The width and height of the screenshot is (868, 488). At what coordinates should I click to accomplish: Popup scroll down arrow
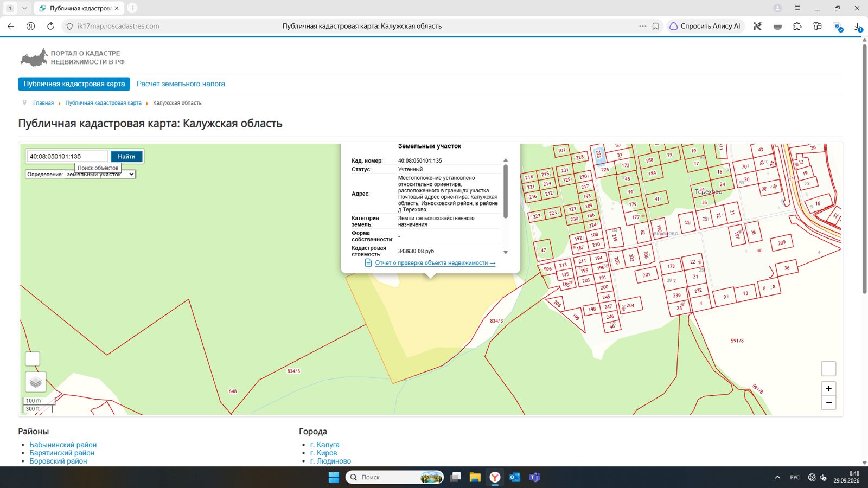tap(506, 252)
